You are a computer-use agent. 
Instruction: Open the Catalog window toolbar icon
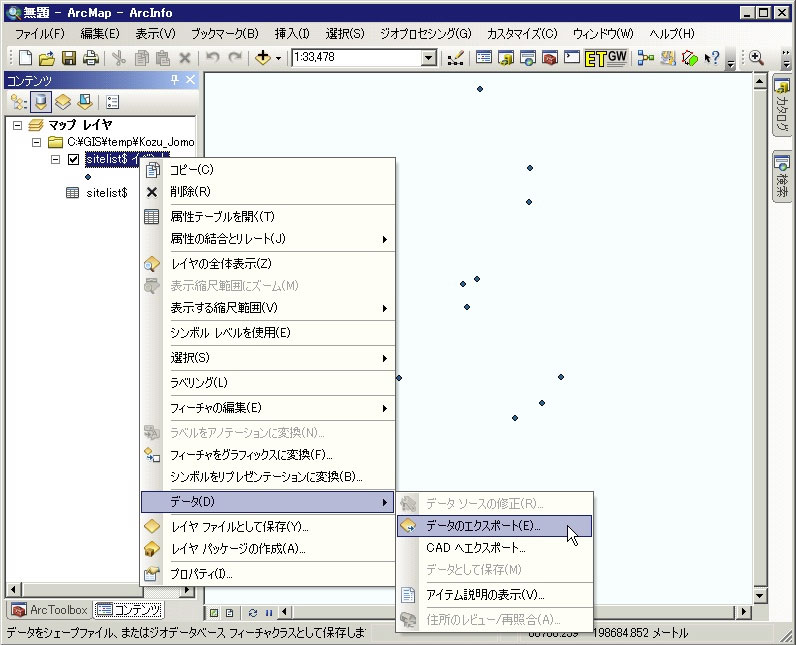click(506, 58)
